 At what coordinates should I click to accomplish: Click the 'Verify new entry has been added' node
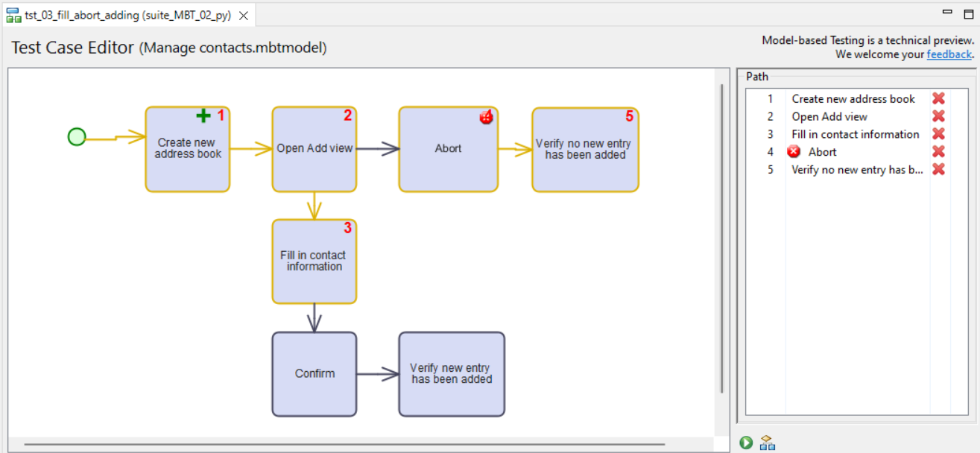click(451, 373)
